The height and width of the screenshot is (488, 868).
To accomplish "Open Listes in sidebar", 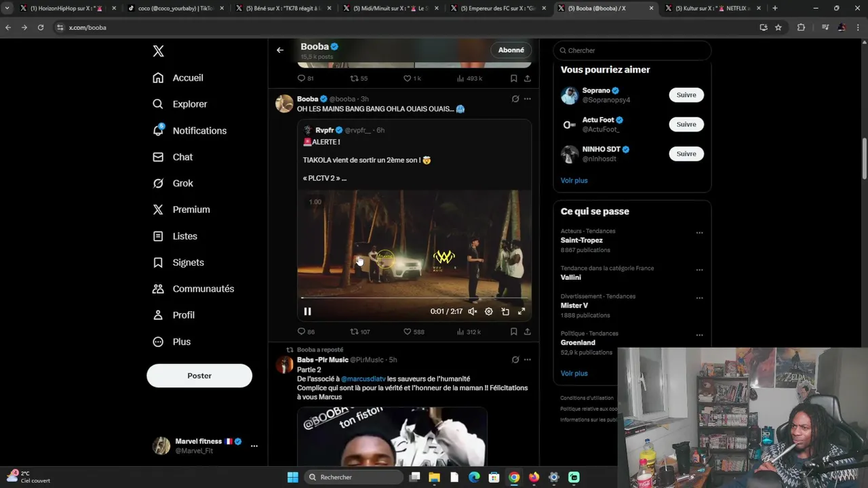I will 175,236.
